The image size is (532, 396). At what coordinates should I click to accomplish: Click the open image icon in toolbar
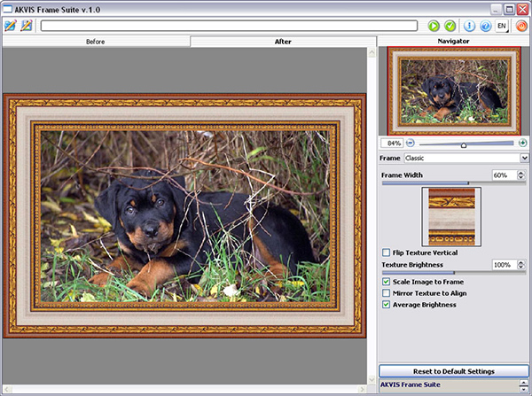[10, 26]
